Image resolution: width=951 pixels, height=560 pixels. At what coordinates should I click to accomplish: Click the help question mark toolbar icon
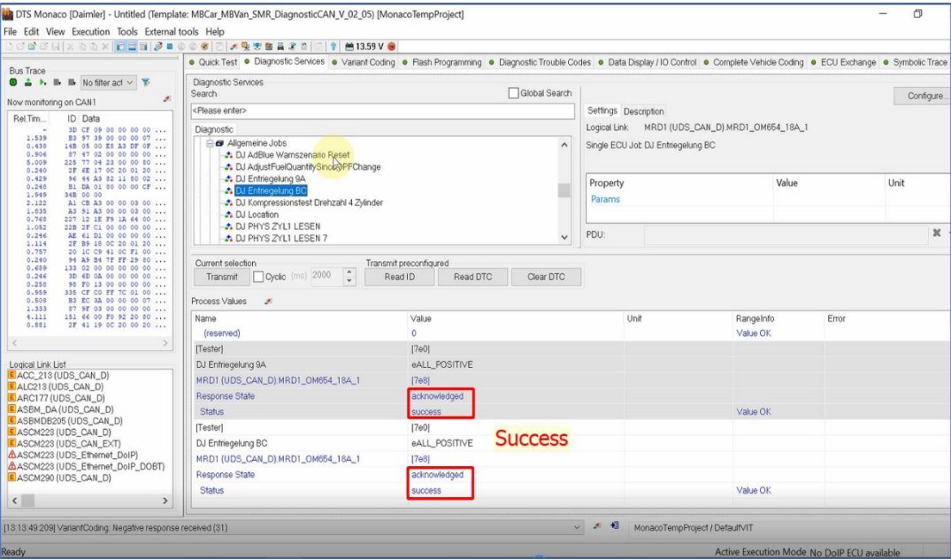point(333,46)
